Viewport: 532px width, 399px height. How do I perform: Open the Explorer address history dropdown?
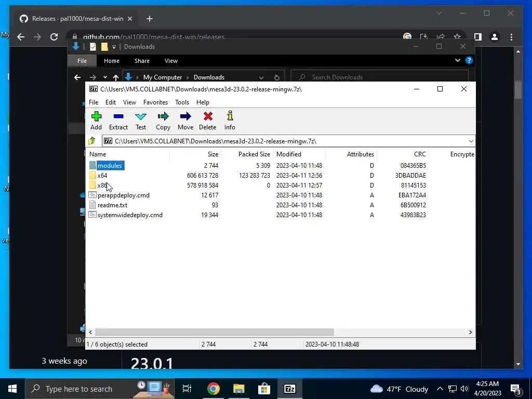(261, 77)
